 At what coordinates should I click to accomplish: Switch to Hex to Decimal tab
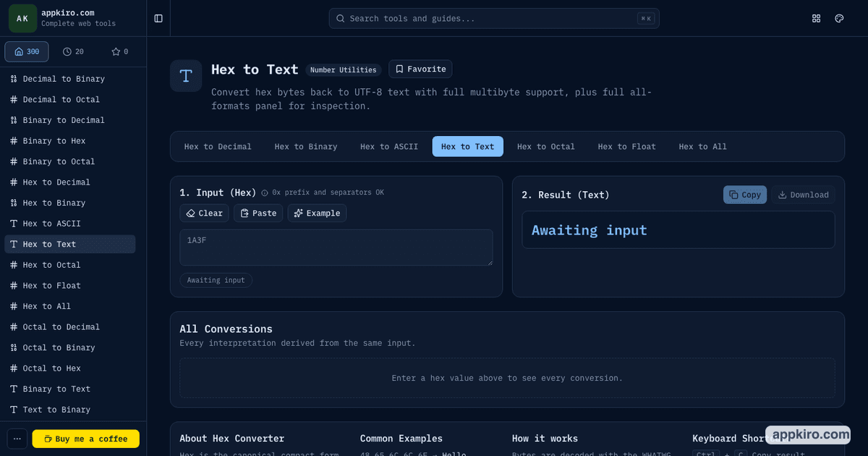[x=218, y=146]
